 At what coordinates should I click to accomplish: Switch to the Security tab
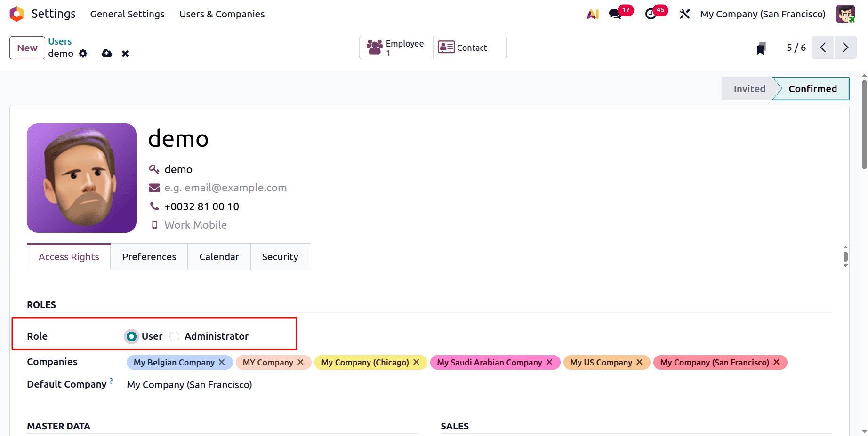280,256
